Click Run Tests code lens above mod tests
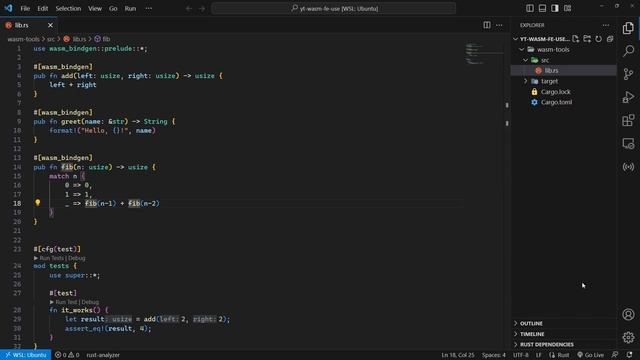 point(51,258)
